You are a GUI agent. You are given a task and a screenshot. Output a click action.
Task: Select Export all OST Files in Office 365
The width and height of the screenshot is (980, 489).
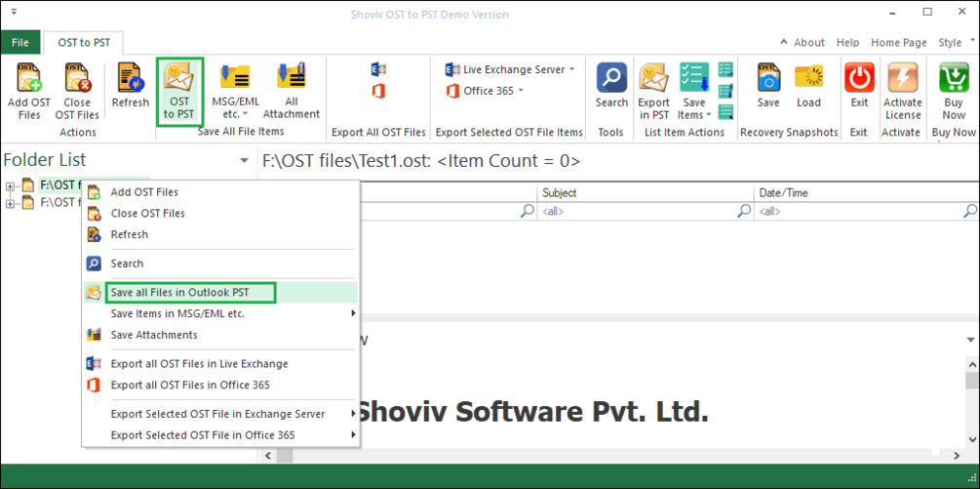click(220, 386)
